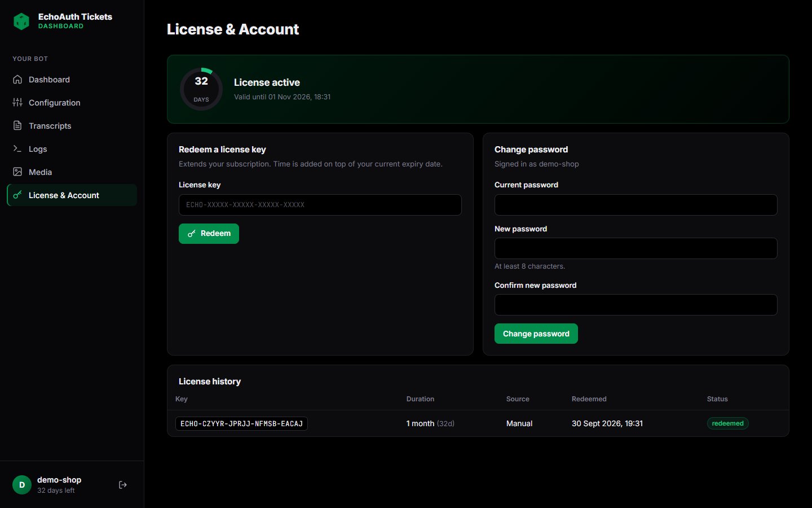This screenshot has width=812, height=508.
Task: Focus the Current password field
Action: tap(636, 205)
